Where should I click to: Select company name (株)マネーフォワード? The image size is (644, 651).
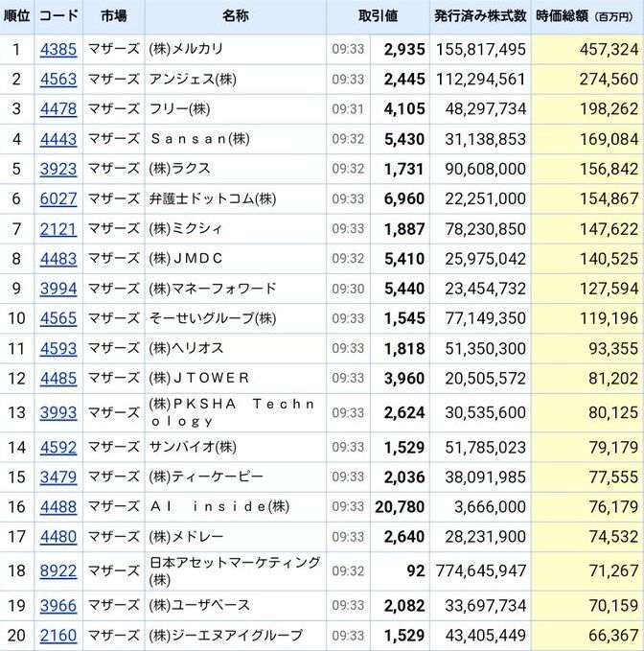tap(213, 289)
